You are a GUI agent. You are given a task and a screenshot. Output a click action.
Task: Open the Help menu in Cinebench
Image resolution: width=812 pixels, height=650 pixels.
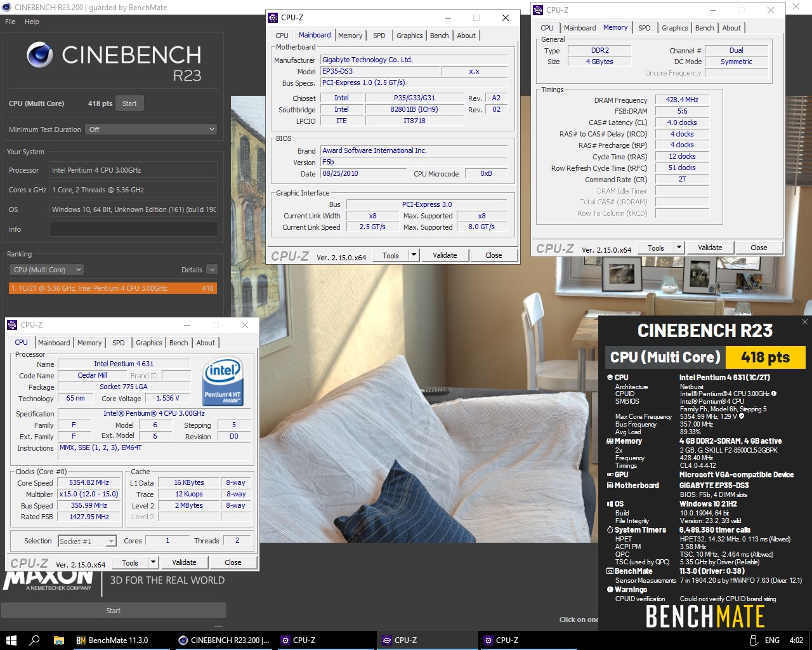pos(32,22)
